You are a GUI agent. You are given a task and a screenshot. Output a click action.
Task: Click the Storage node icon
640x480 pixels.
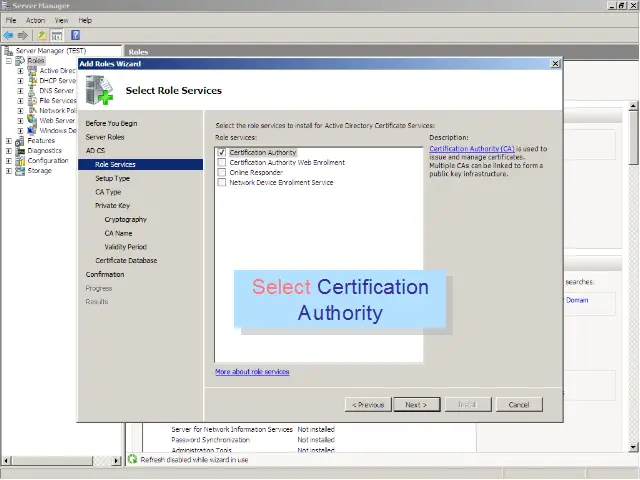[20, 171]
